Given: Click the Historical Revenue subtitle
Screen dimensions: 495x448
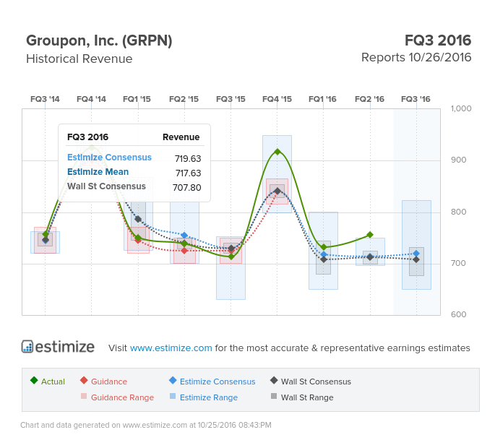Looking at the screenshot, I should [79, 59].
